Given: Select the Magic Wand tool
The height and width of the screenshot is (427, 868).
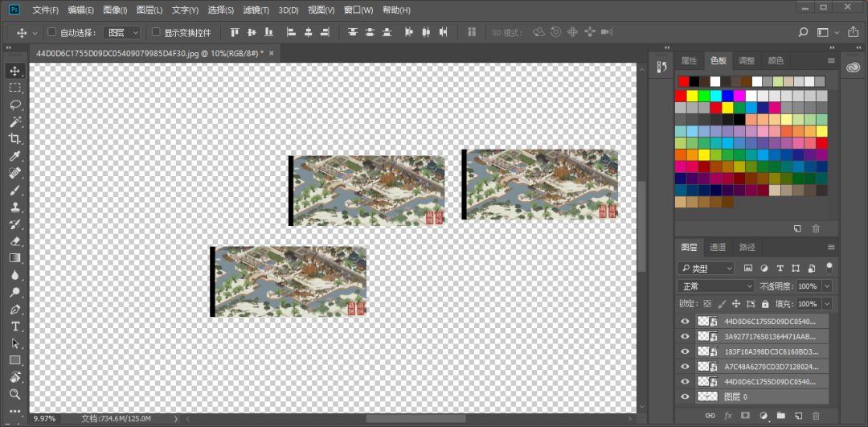Looking at the screenshot, I should point(15,121).
